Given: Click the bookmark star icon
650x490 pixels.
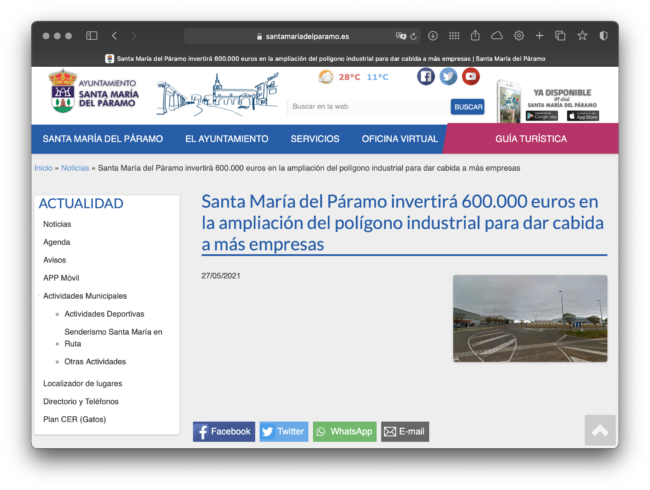Looking at the screenshot, I should 582,36.
